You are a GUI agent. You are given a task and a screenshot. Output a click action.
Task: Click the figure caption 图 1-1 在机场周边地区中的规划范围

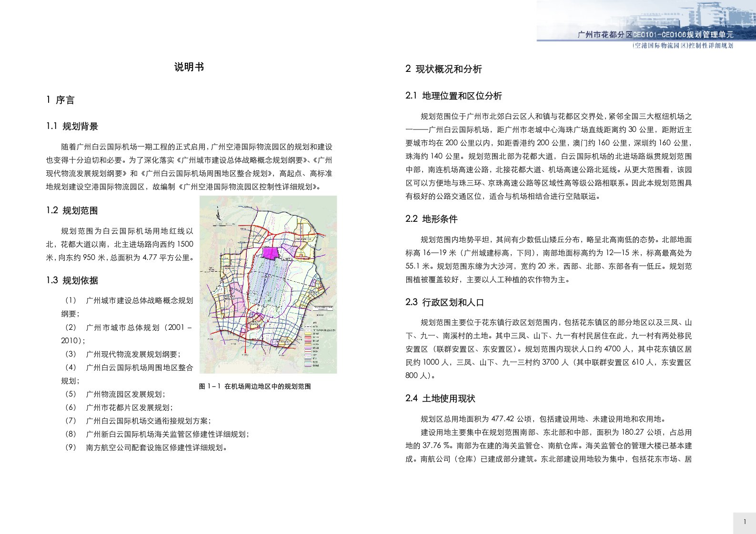pyautogui.click(x=255, y=386)
